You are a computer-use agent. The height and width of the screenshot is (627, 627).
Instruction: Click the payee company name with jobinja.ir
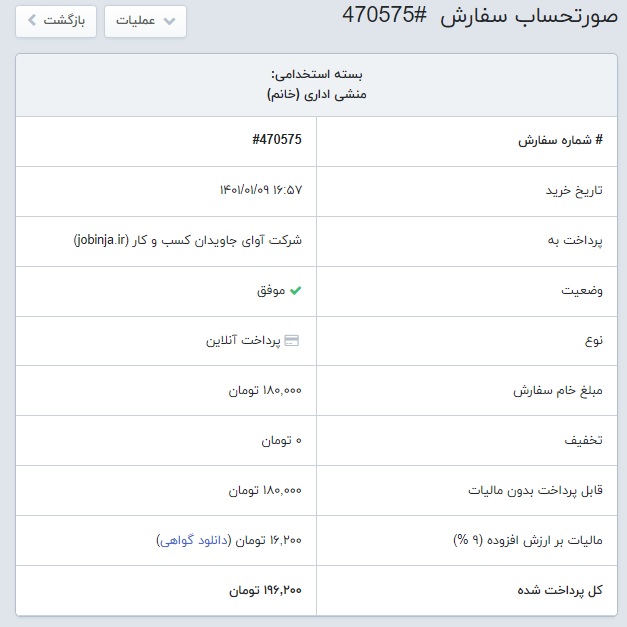click(187, 241)
